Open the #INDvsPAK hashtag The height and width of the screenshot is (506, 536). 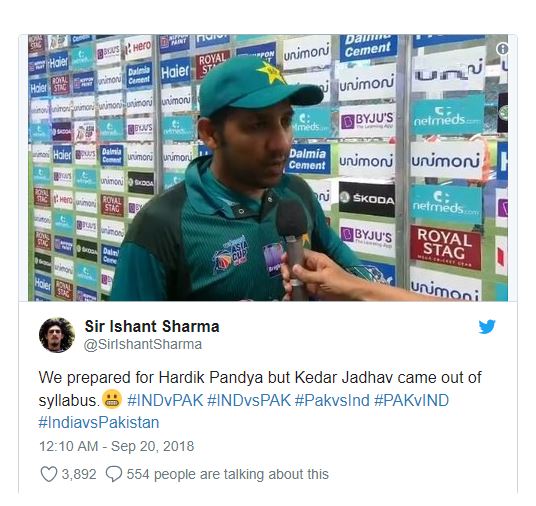coord(249,400)
